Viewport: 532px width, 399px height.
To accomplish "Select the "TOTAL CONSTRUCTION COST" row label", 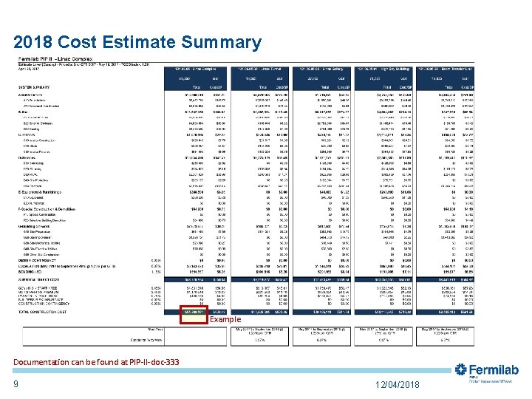I will tap(42, 312).
